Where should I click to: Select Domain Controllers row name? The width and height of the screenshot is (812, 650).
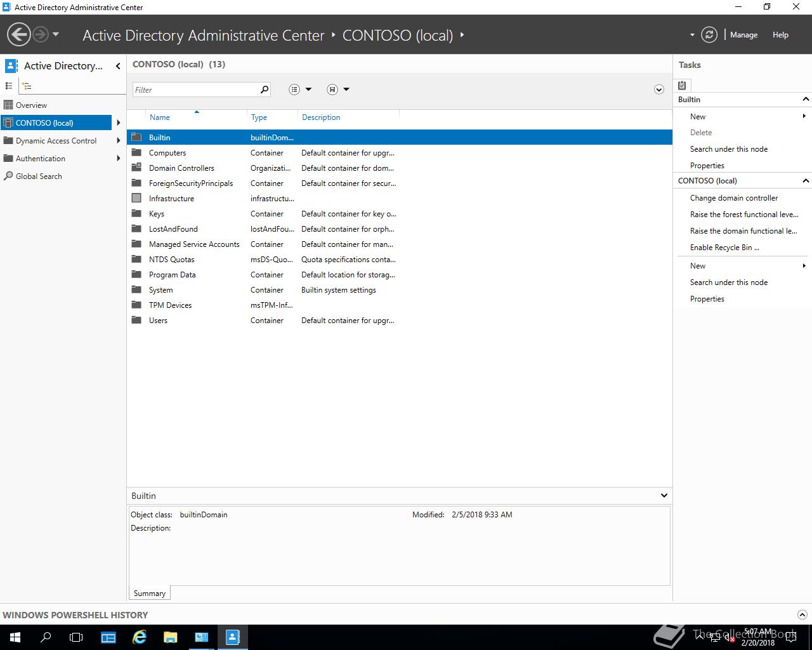(x=181, y=168)
